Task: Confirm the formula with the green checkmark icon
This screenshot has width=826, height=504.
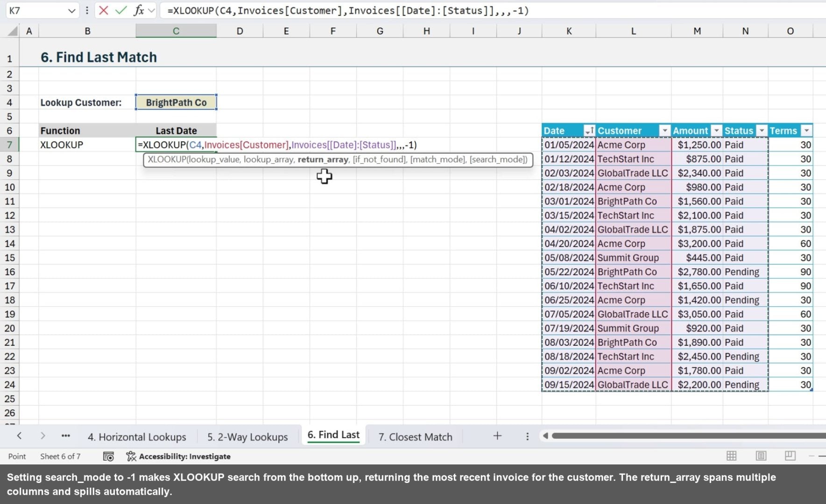Action: 120,10
